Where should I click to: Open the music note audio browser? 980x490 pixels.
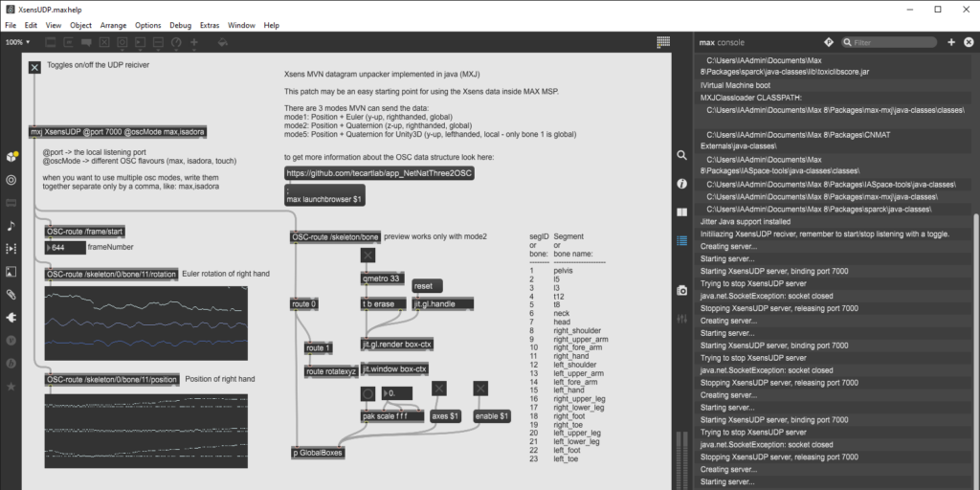(11, 226)
